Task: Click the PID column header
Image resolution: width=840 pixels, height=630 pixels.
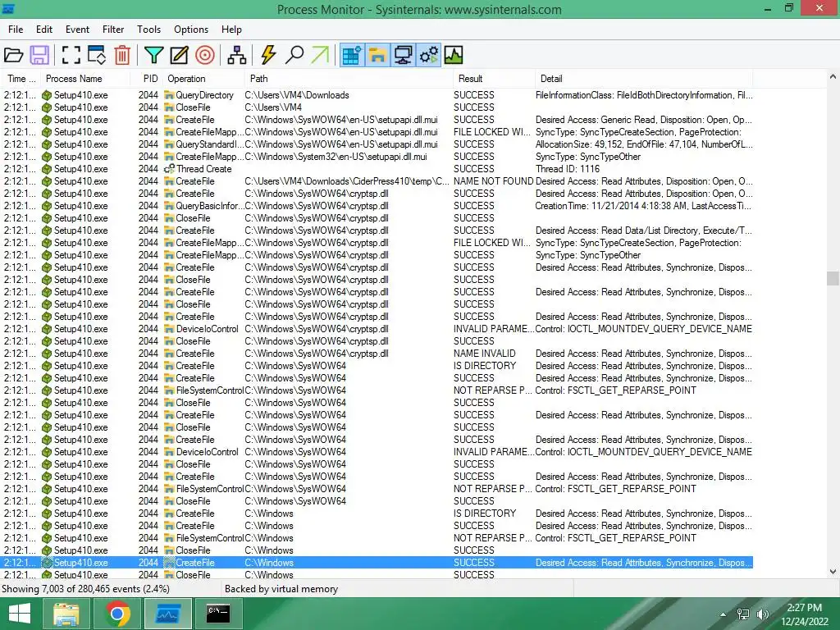Action: click(147, 79)
